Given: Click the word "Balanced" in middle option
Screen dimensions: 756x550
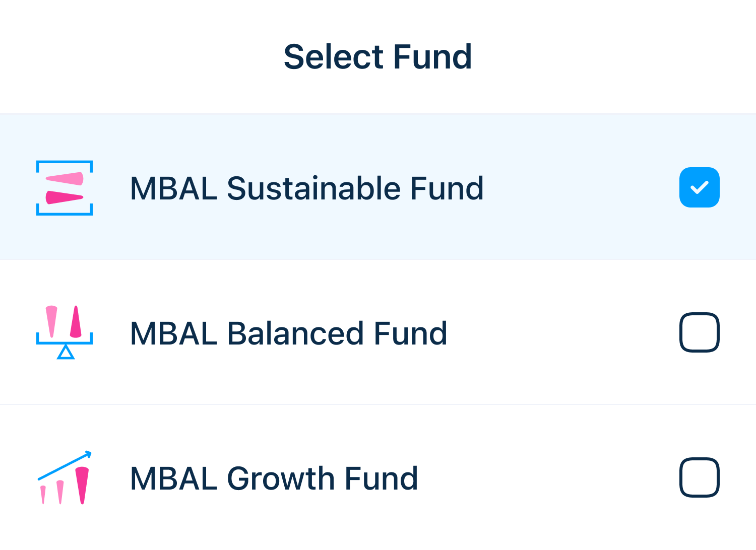Looking at the screenshot, I should point(294,333).
